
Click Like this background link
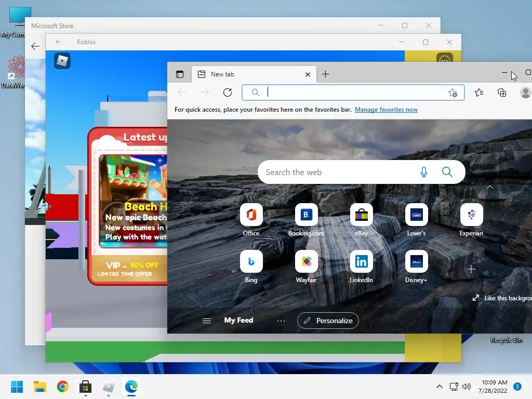(x=502, y=298)
